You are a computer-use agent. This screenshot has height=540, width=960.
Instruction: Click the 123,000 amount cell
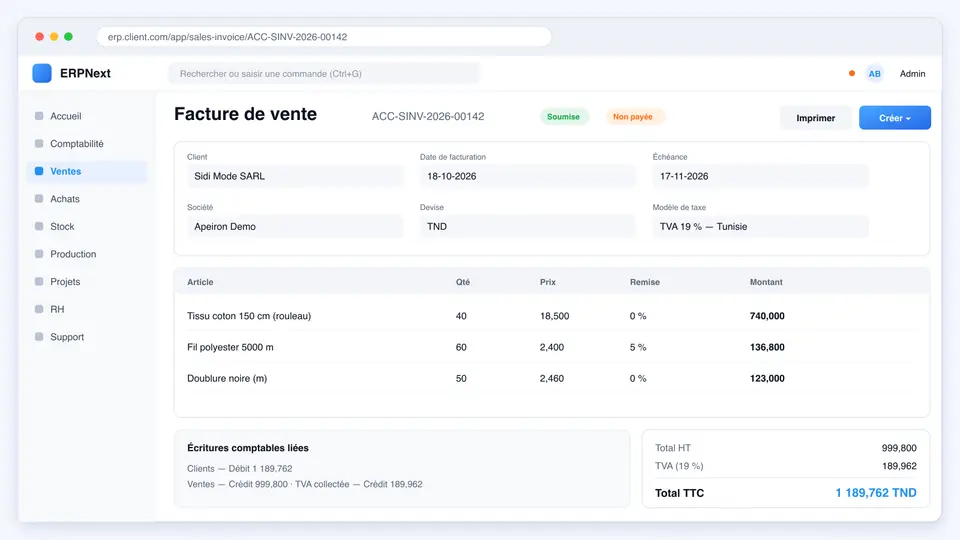[767, 378]
